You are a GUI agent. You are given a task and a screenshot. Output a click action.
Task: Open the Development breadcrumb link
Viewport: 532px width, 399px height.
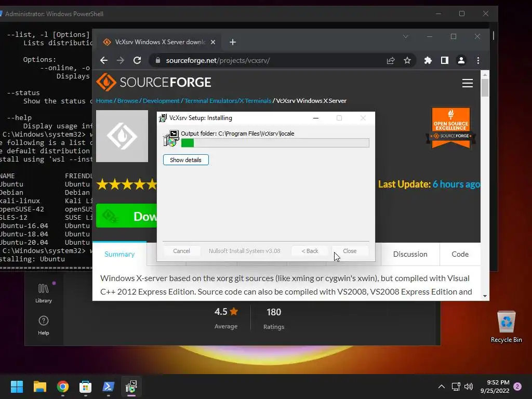[x=161, y=101]
